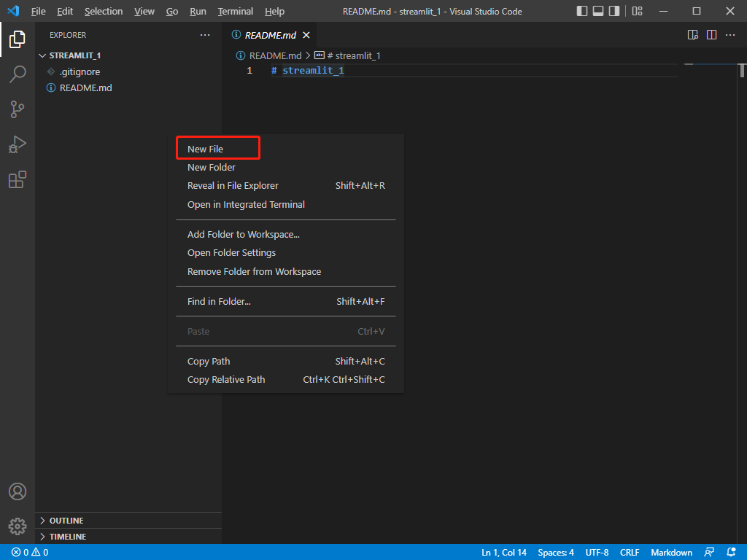Click Ln 1, Col 14 status entry
This screenshot has width=747, height=560.
tap(503, 553)
